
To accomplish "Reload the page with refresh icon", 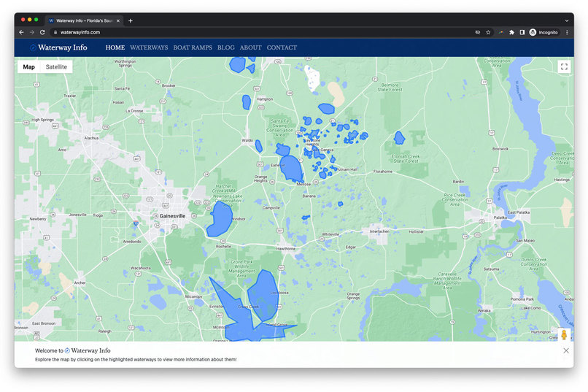I will coord(42,32).
